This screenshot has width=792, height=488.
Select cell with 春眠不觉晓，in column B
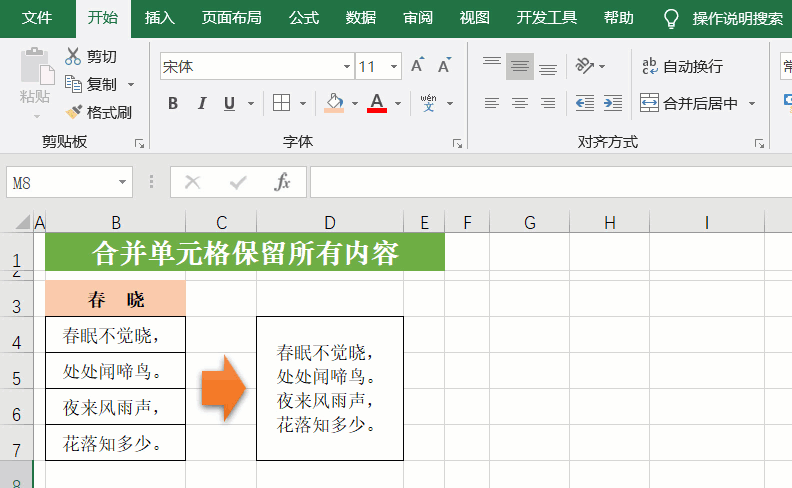pyautogui.click(x=115, y=334)
